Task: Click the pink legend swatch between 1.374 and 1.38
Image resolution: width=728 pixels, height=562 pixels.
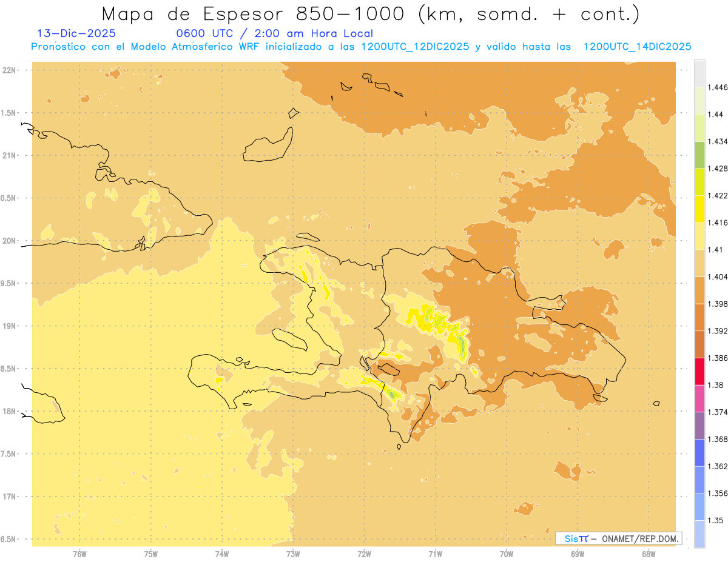Action: (x=699, y=398)
